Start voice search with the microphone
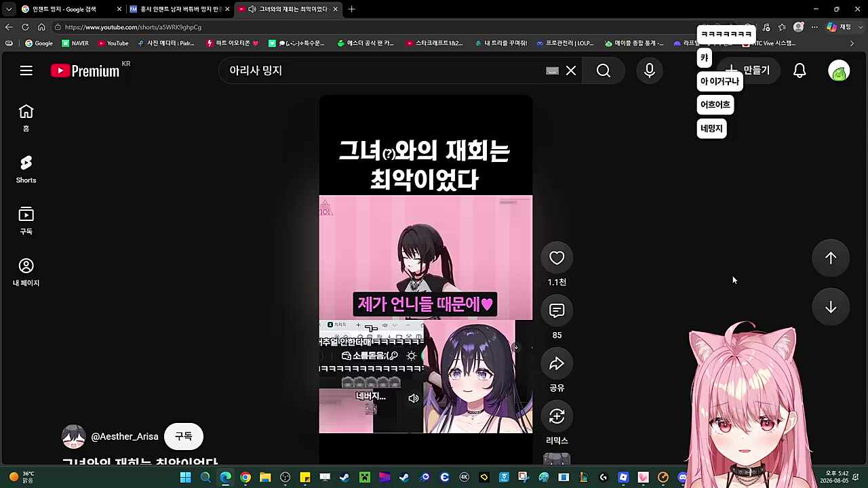The image size is (868, 488). click(x=650, y=70)
